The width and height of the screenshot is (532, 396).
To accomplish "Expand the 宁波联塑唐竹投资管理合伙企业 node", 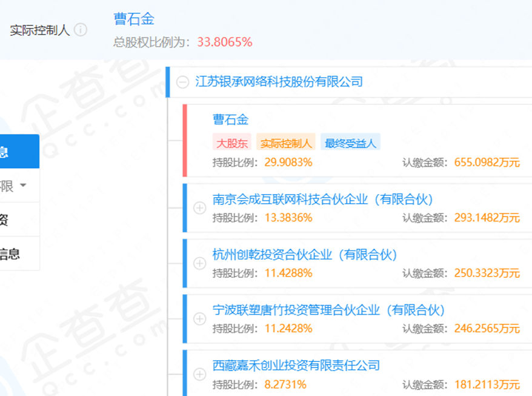I will (199, 319).
